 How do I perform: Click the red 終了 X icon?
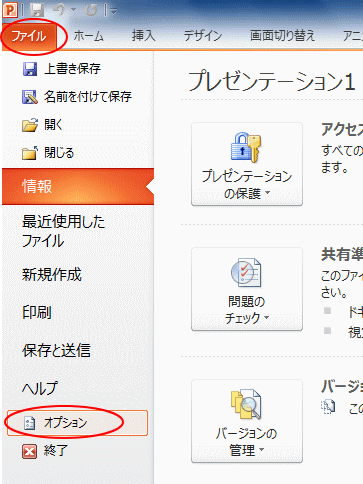30,452
